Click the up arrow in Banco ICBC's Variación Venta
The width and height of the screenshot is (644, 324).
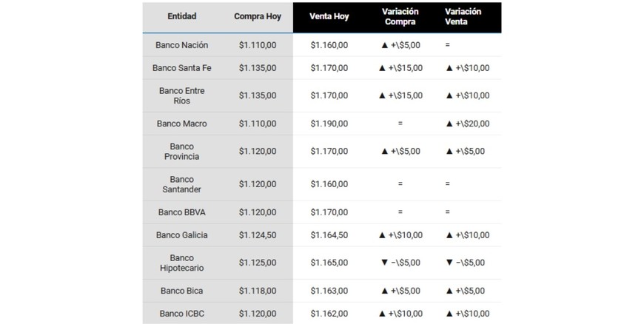pyautogui.click(x=449, y=313)
